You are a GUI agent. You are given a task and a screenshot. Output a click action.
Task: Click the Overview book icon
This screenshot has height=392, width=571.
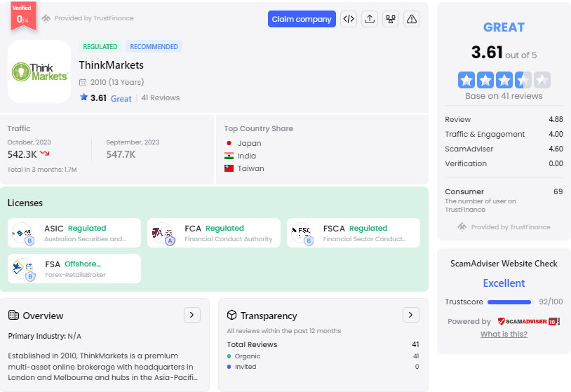(x=13, y=315)
